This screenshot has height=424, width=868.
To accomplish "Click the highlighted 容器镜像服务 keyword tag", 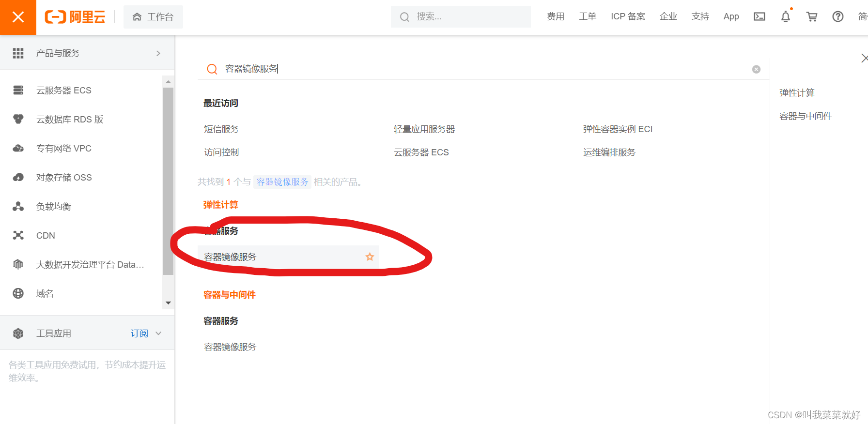I will pos(282,182).
